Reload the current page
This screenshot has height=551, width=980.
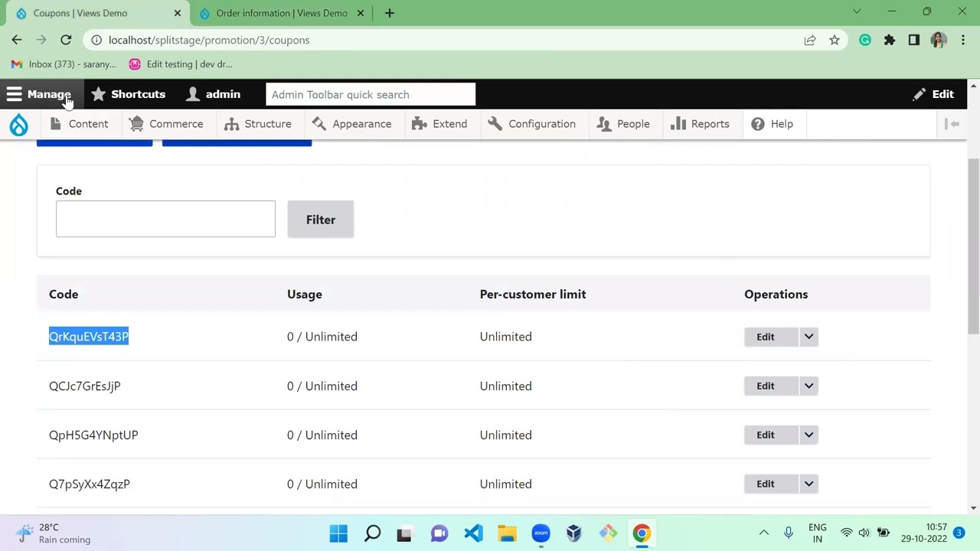pos(66,40)
